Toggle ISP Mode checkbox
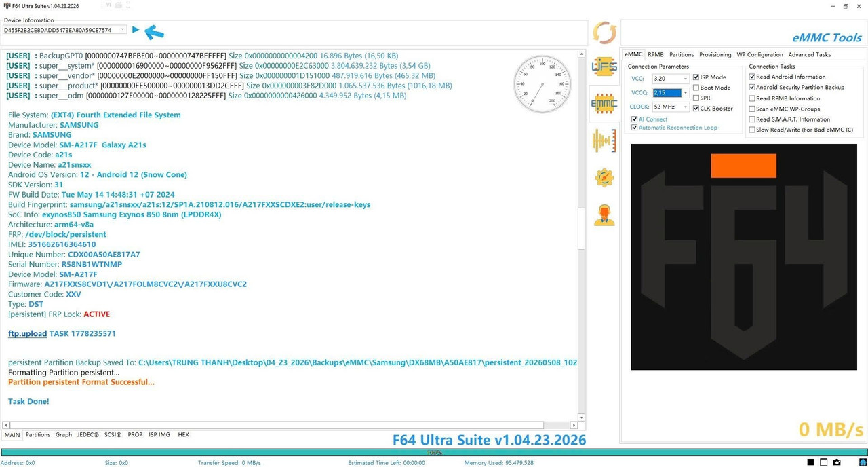Image resolution: width=868 pixels, height=467 pixels. point(696,77)
